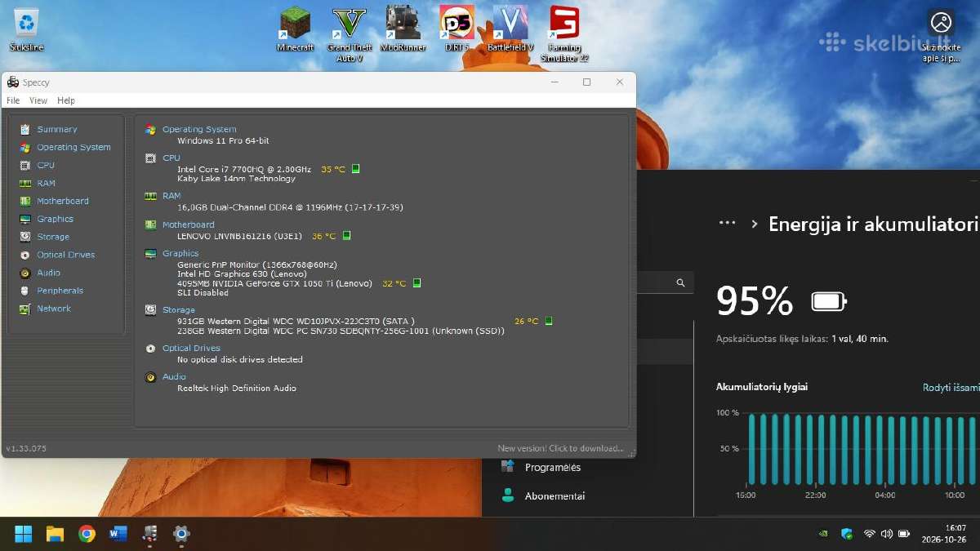980x551 pixels.
Task: Click the motherboard icon in summary pane
Action: [150, 224]
